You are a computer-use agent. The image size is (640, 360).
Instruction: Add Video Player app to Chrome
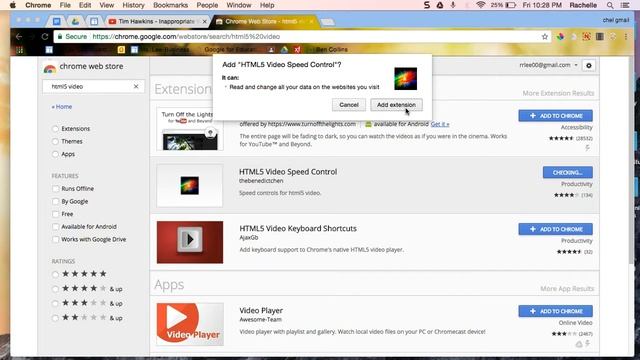tap(556, 311)
